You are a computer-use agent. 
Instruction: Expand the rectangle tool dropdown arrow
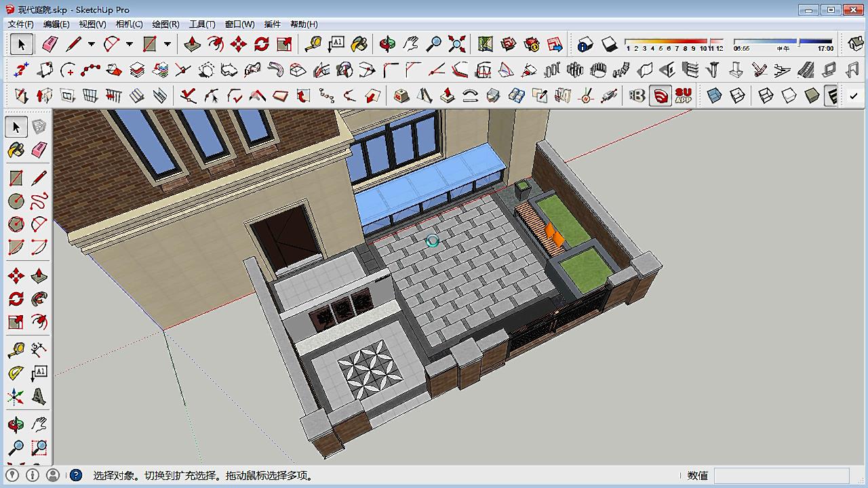(167, 45)
